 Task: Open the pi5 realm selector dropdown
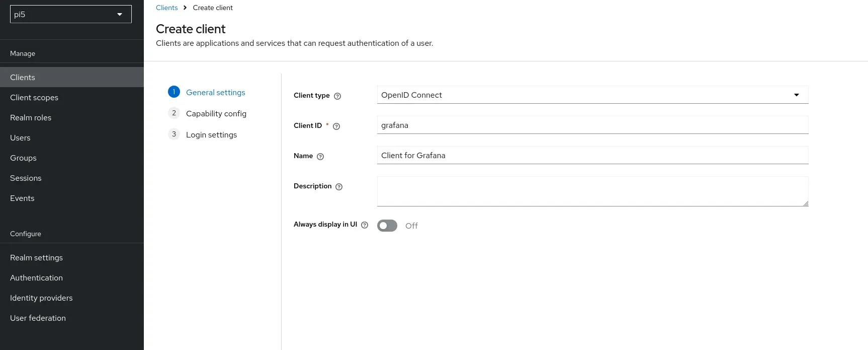click(x=71, y=14)
